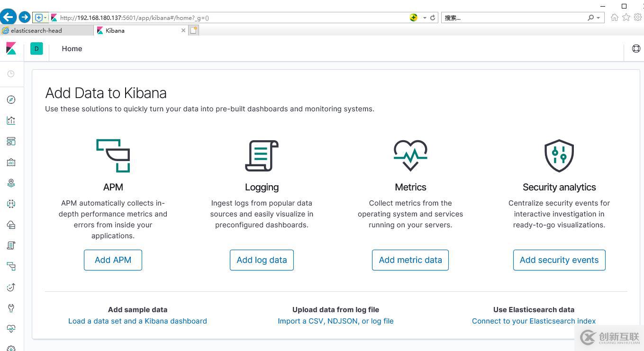Click the Logging scroll illustration icon
The image size is (644, 351).
pyautogui.click(x=262, y=156)
